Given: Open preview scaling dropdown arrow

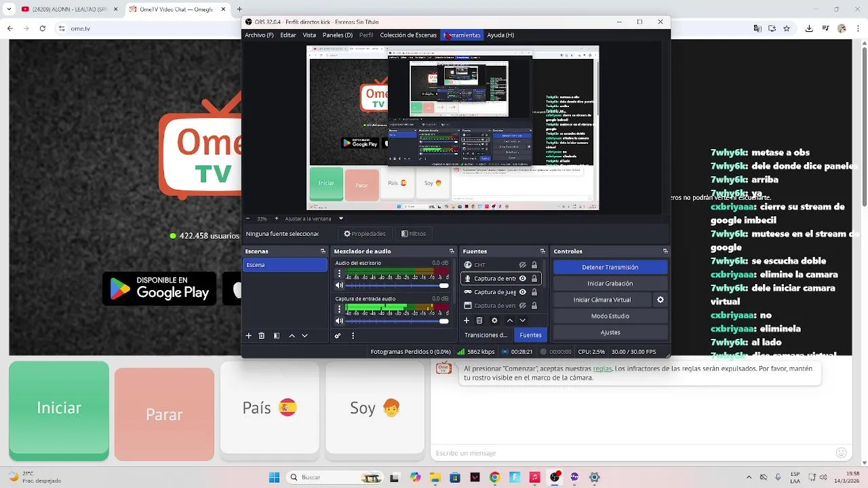Looking at the screenshot, I should point(341,219).
